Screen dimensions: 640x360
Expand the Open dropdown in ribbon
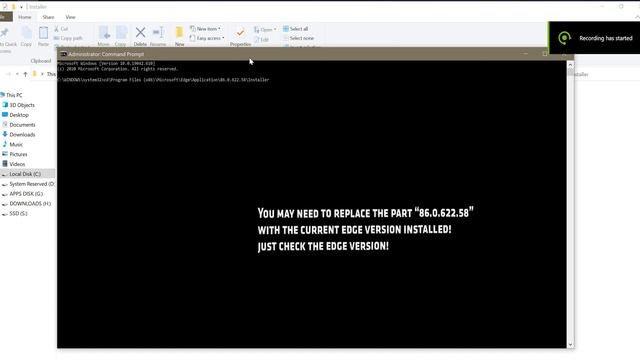tap(265, 29)
